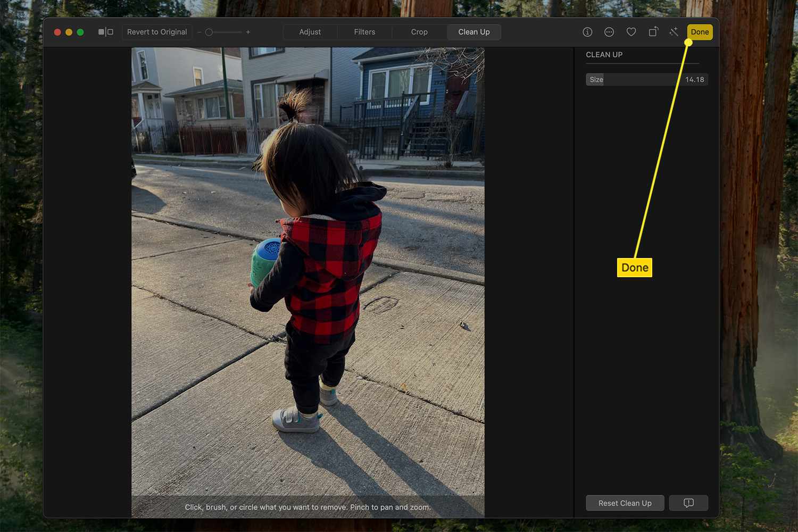Viewport: 798px width, 532px height.
Task: Click the Clean Up Size slider
Action: coord(646,80)
